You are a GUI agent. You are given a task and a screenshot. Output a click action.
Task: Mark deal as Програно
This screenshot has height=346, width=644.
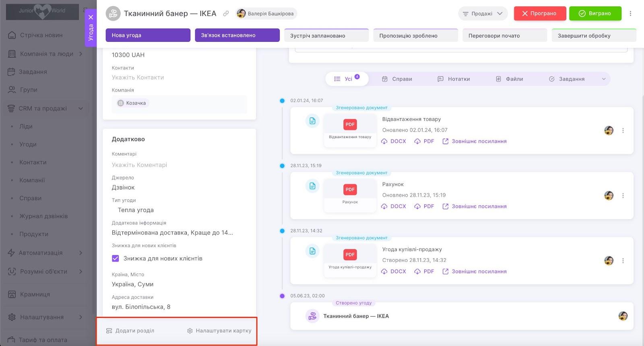click(540, 13)
